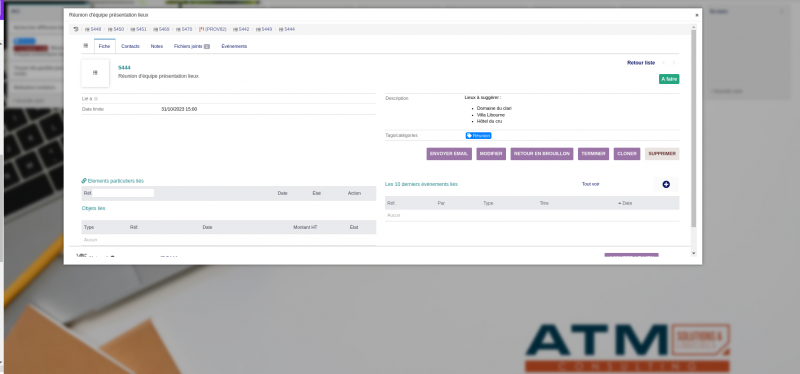Click the 5444 reference title

click(124, 68)
